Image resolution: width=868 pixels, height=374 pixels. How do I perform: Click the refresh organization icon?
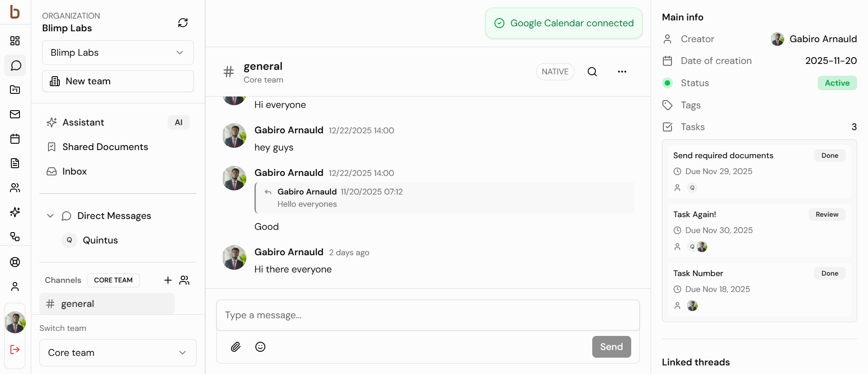pos(182,23)
